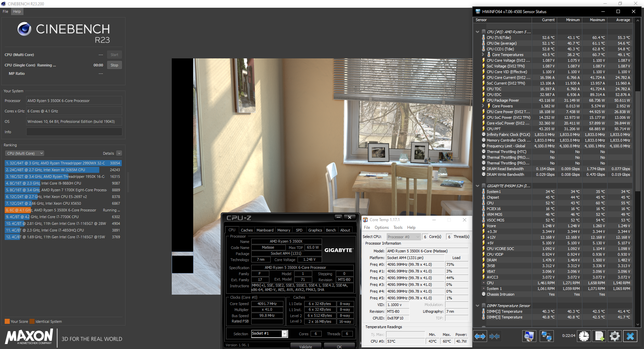Screen dimensions: 644x349
Task: Click the shrink-columns arrows icon in HWiNFO
Action: coord(494,336)
